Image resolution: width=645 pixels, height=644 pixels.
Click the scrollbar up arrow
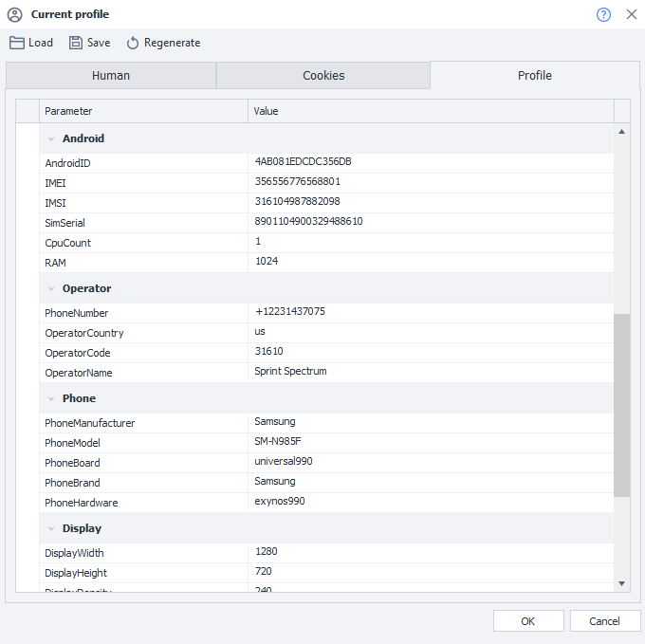[x=622, y=131]
